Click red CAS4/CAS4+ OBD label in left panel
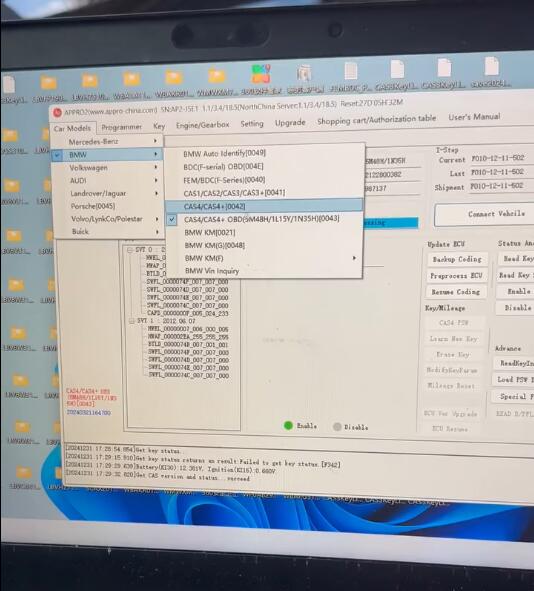 [x=91, y=397]
